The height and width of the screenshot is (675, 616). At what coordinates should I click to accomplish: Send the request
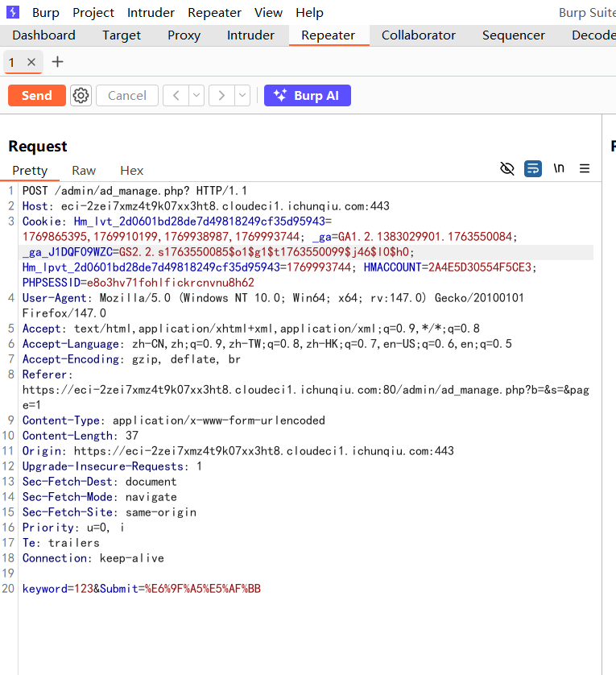tap(37, 96)
